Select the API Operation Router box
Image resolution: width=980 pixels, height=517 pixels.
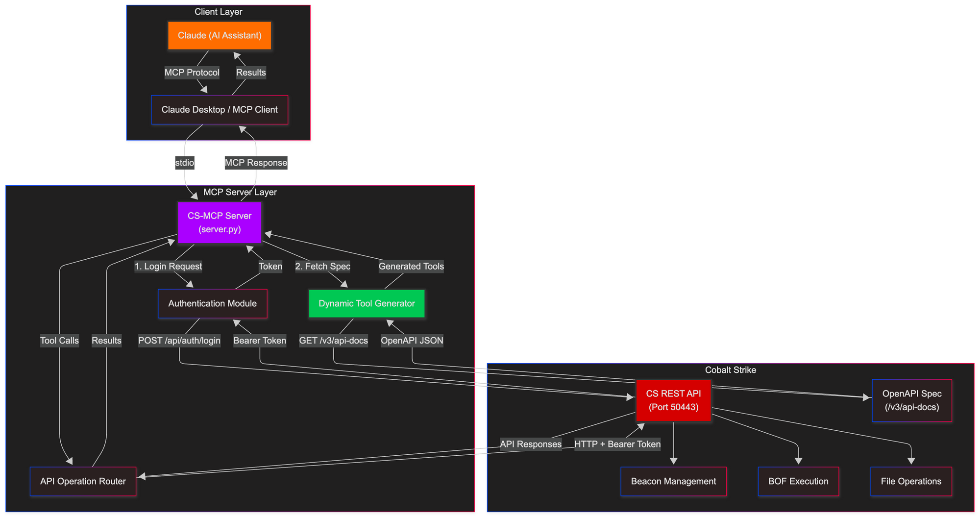point(83,481)
